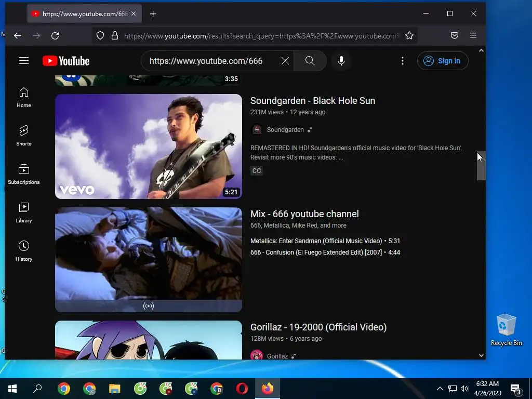Open a new tab with plus button
Image resolution: width=532 pixels, height=399 pixels.
point(153,14)
